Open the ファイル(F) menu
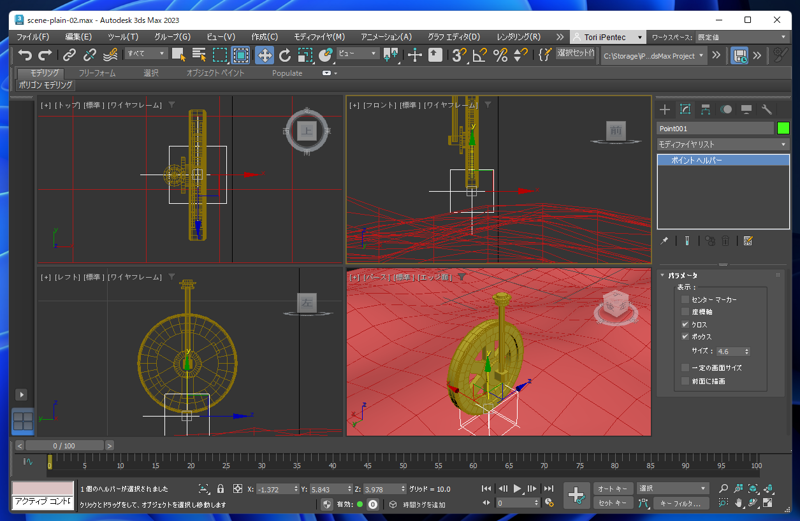This screenshot has height=521, width=800. (33, 37)
